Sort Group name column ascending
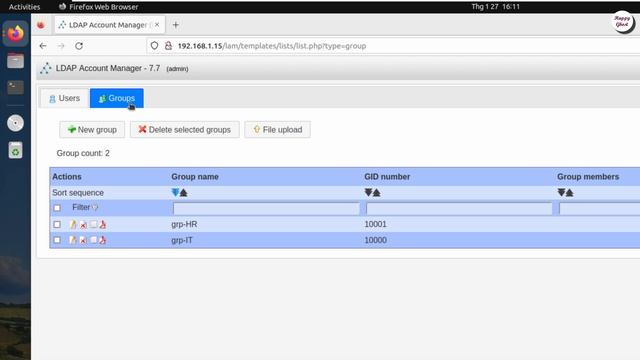 tap(183, 193)
